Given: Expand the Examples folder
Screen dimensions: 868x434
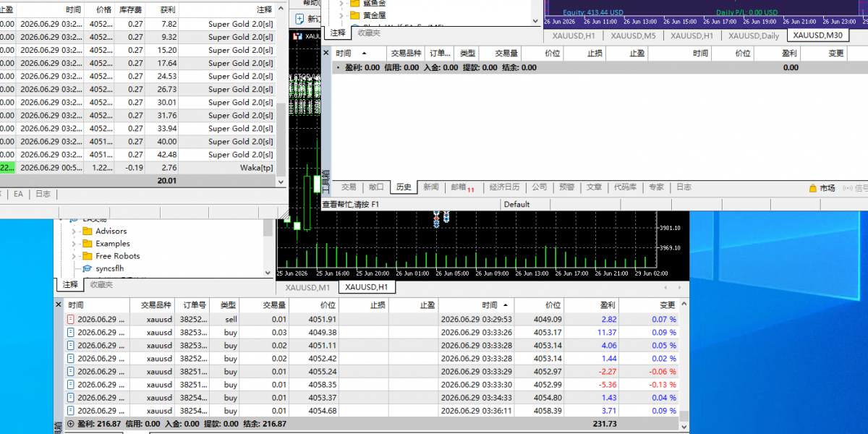Looking at the screenshot, I should pos(73,243).
